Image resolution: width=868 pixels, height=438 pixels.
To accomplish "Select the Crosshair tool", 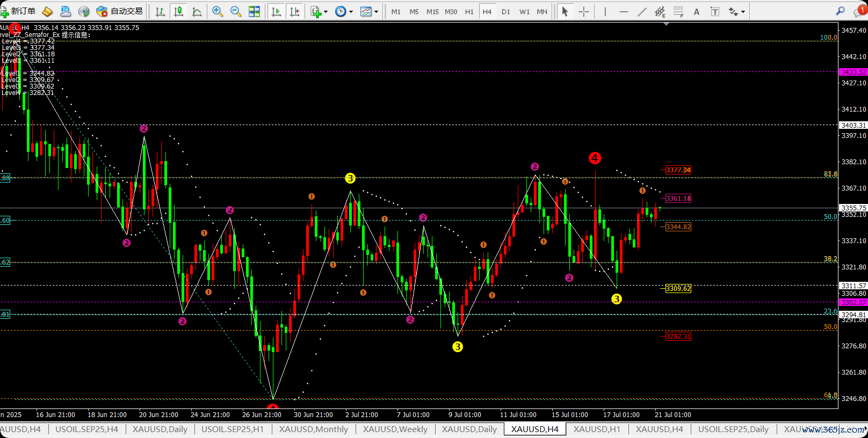I will pyautogui.click(x=583, y=11).
